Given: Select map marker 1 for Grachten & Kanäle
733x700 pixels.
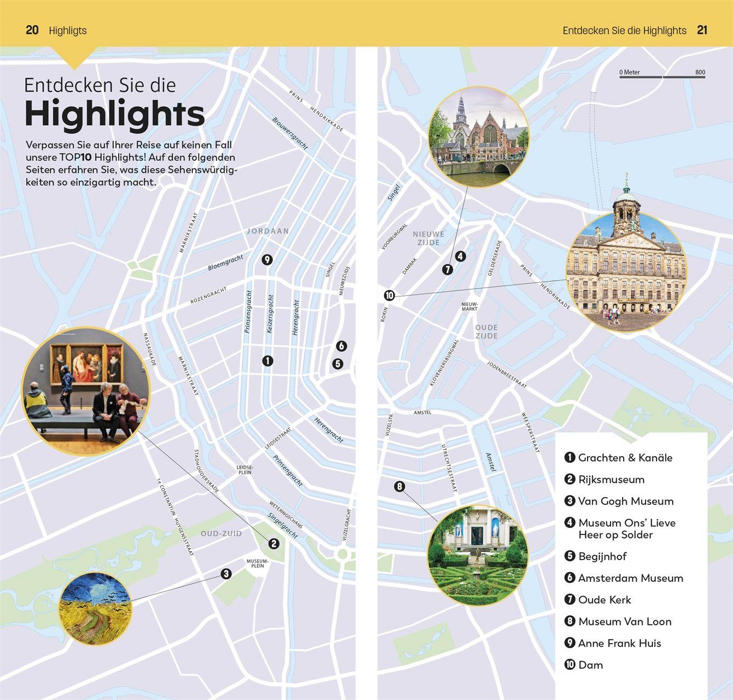Looking at the screenshot, I should (x=267, y=360).
